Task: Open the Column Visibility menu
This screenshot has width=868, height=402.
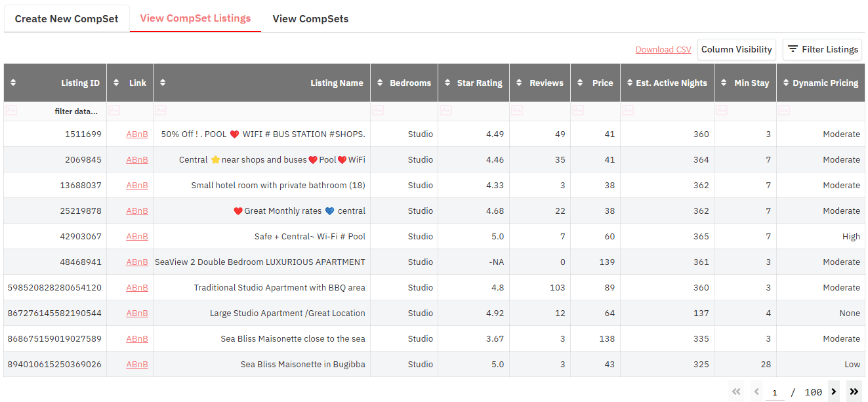Action: 737,49
